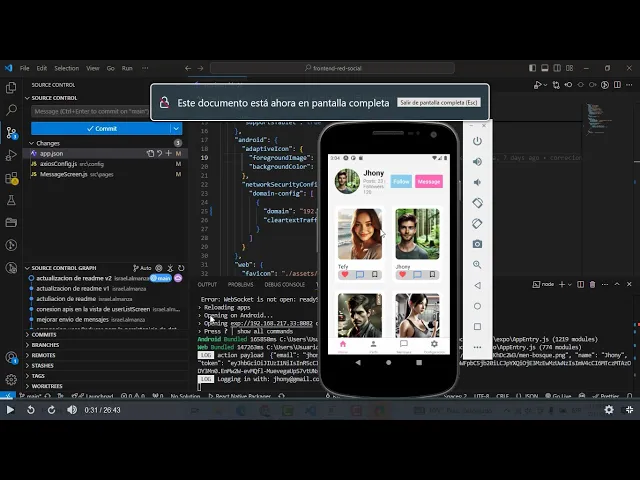Screen dimensions: 640x480
Task: Open emulator extended controls ellipsis
Action: point(477,347)
